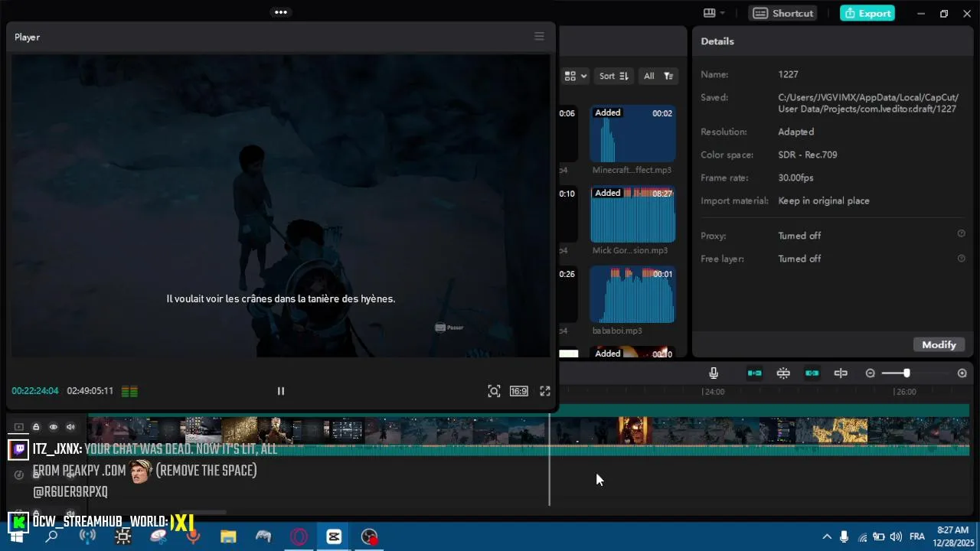The height and width of the screenshot is (551, 980).
Task: Click the three-dots handle above the Player
Action: [x=281, y=12]
